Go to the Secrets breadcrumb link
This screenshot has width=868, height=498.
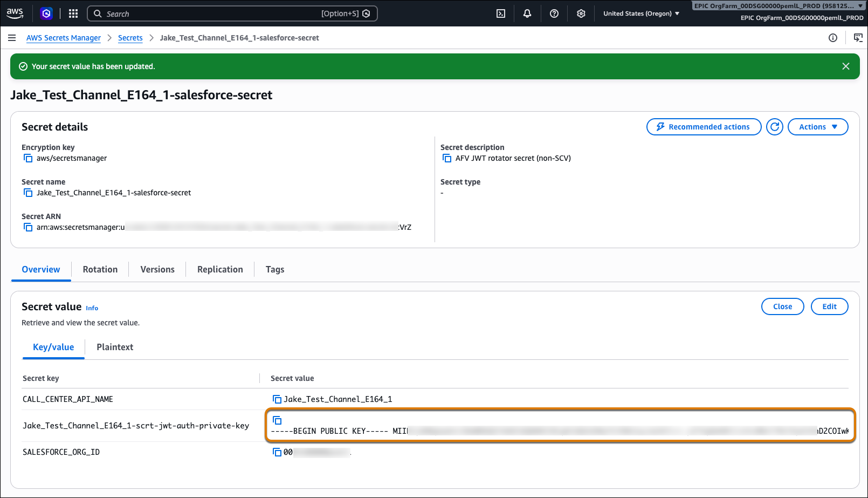point(130,38)
